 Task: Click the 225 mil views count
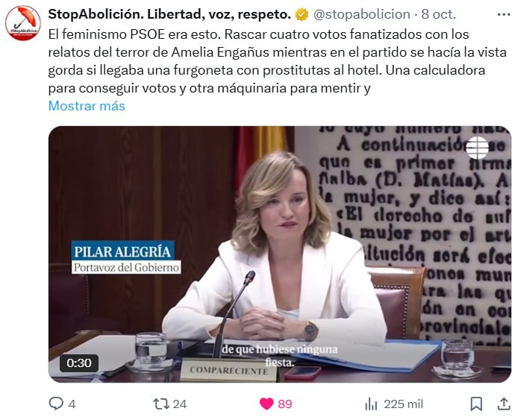coord(403,404)
